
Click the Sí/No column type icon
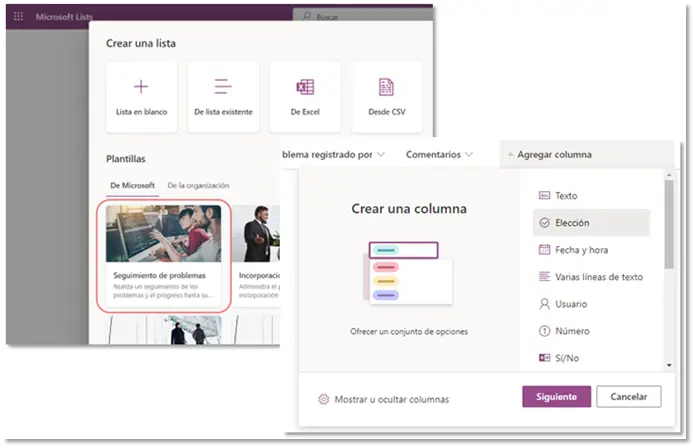[x=544, y=358]
